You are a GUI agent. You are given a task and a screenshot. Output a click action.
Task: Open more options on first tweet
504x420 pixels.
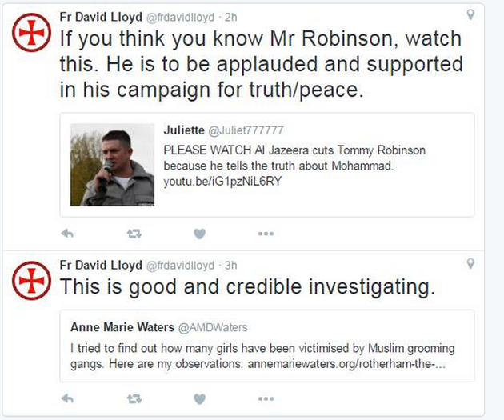266,234
